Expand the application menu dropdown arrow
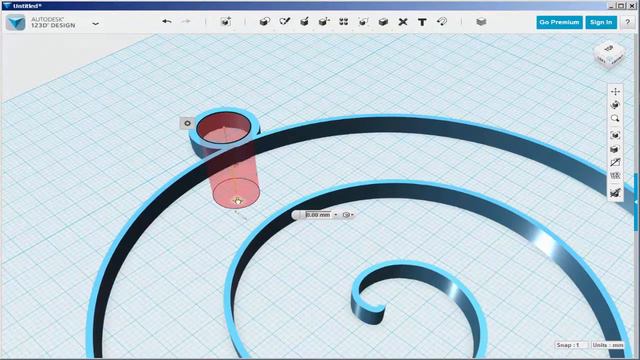This screenshot has height=360, width=640. coord(96,24)
